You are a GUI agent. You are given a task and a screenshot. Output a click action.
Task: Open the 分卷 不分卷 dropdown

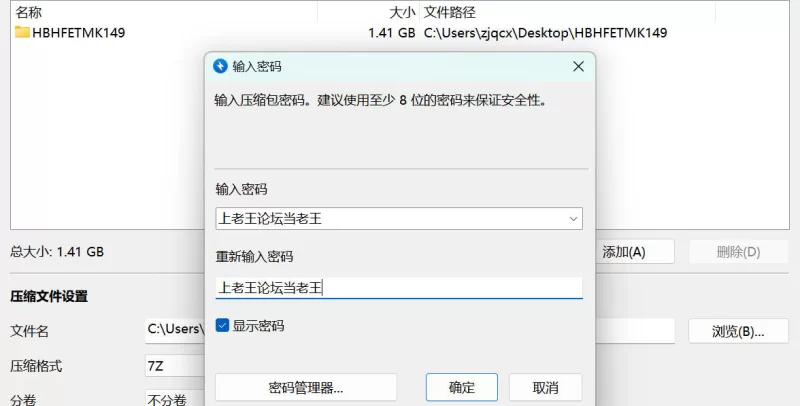(x=175, y=399)
